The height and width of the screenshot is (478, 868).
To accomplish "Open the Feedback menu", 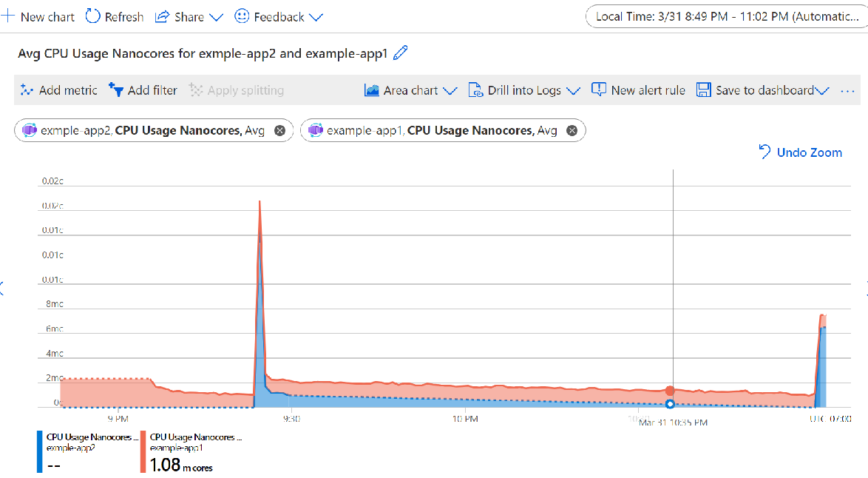I will point(279,16).
